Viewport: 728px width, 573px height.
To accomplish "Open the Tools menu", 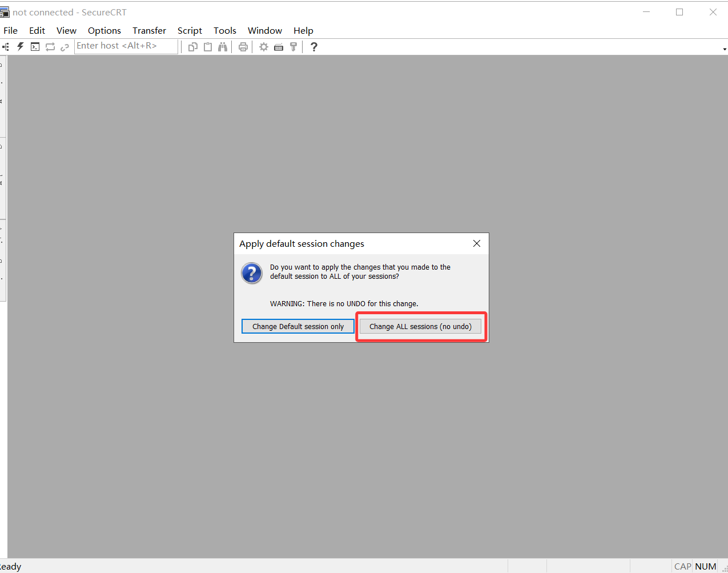I will [225, 30].
